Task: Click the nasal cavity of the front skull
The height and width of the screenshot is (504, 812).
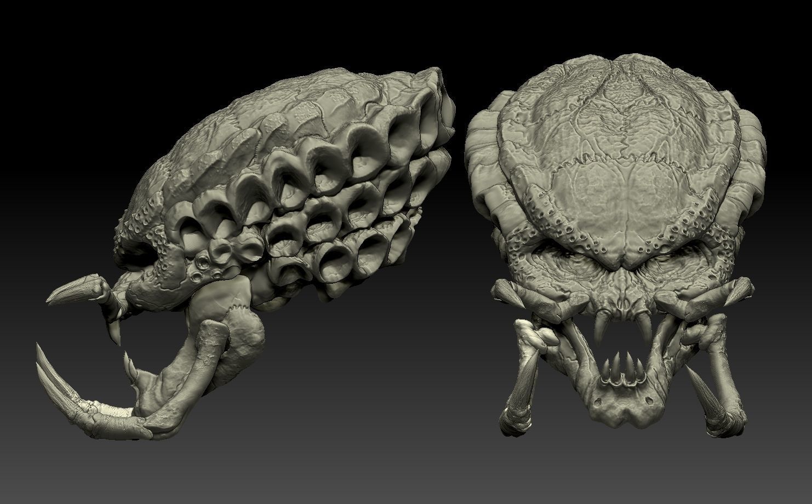Action: [x=625, y=304]
